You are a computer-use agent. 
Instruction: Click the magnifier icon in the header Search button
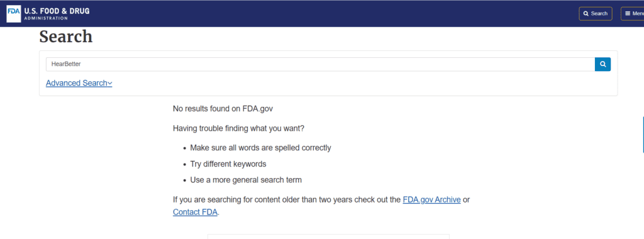[x=586, y=14]
